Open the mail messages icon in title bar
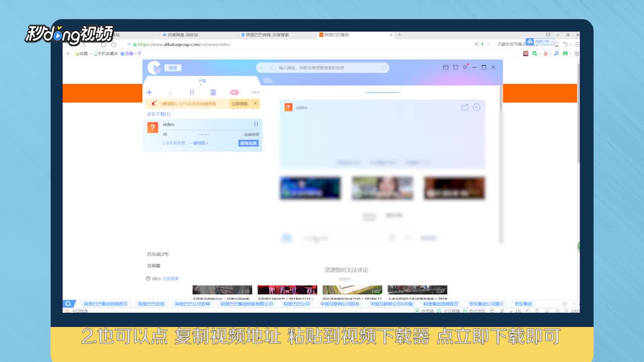 pos(445,67)
